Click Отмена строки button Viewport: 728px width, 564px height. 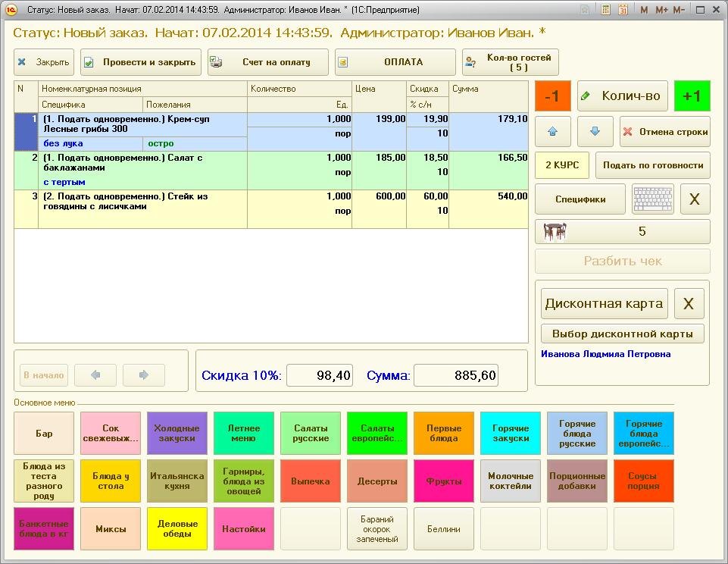(x=665, y=131)
